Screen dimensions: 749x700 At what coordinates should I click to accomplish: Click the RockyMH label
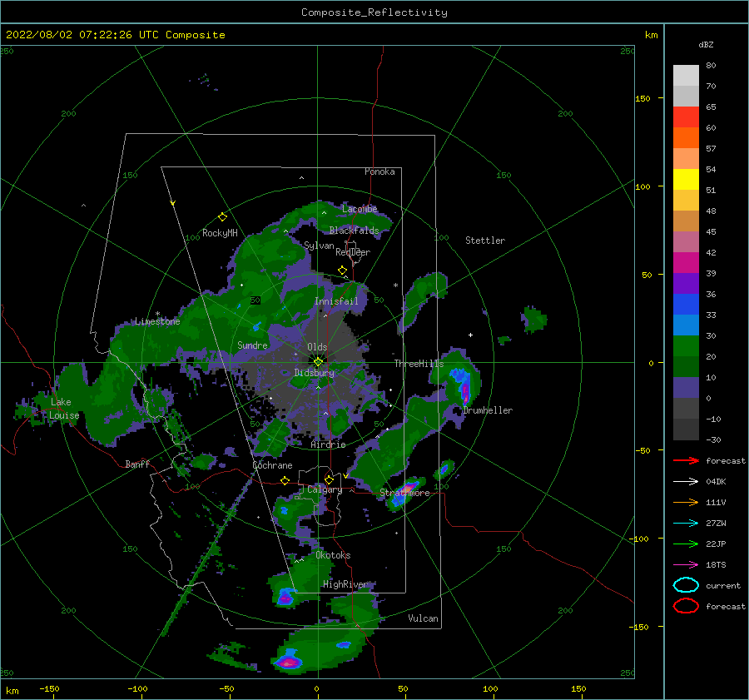click(221, 233)
